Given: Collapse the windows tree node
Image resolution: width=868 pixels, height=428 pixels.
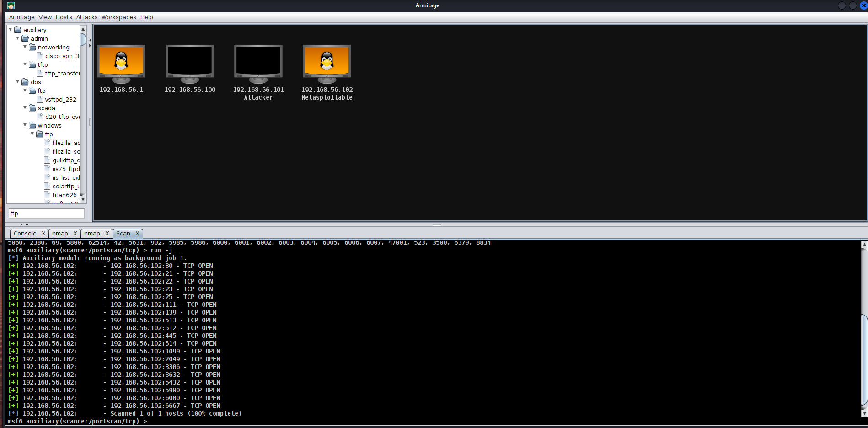Looking at the screenshot, I should pos(25,125).
